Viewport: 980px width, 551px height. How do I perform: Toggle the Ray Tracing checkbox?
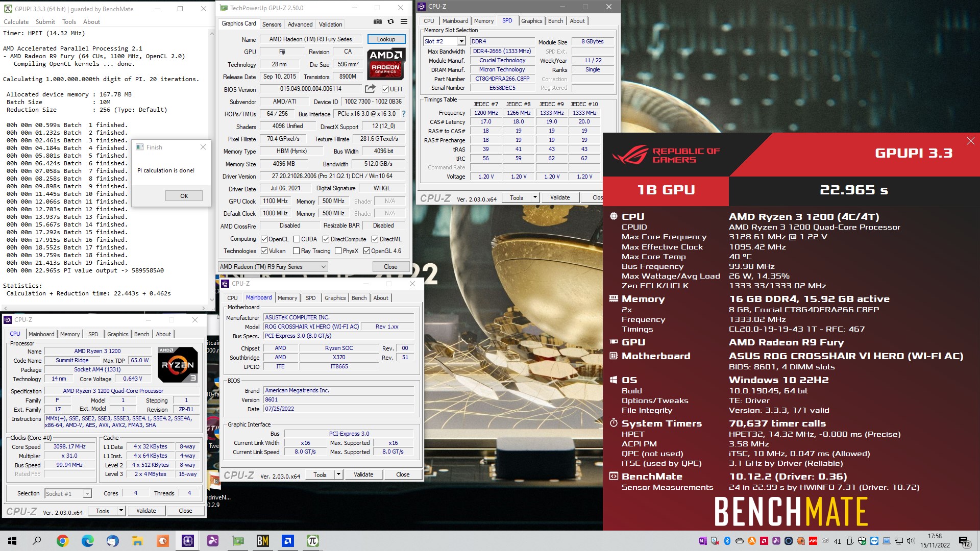tap(296, 251)
